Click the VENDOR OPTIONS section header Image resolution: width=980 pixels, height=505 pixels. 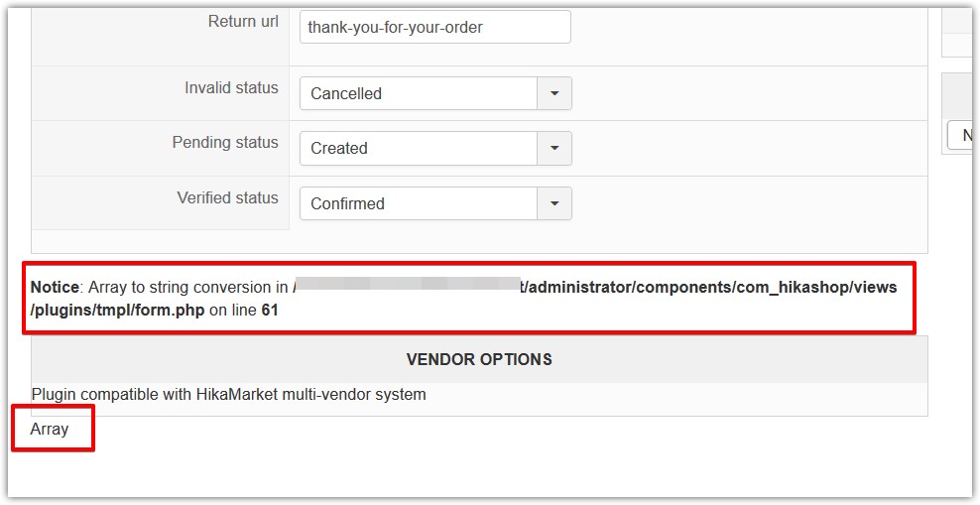point(479,359)
